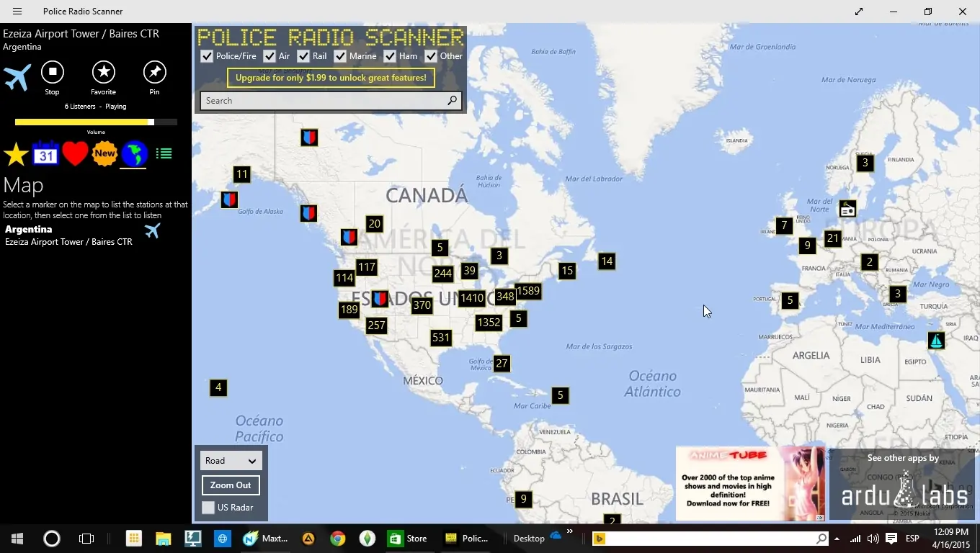Click the 531 map marker
Viewport: 980px width, 553px height.
[441, 338]
